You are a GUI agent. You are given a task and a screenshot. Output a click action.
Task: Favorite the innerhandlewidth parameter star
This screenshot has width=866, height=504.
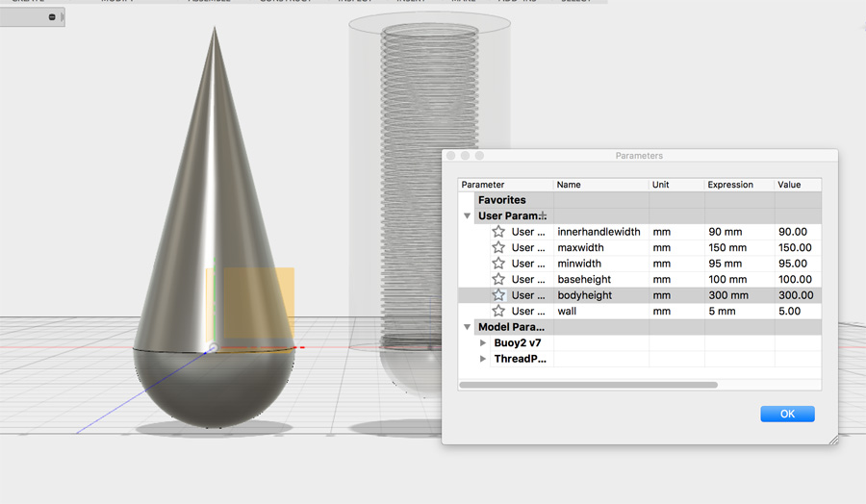(x=498, y=231)
